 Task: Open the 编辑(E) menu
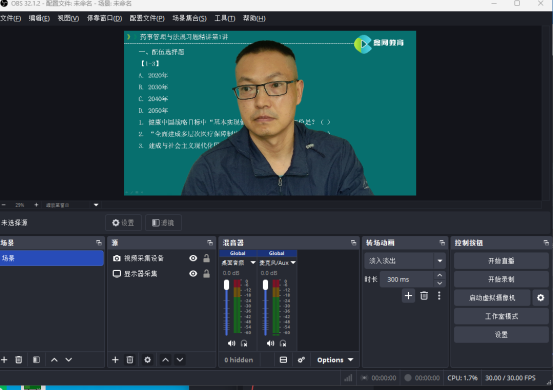[39, 18]
